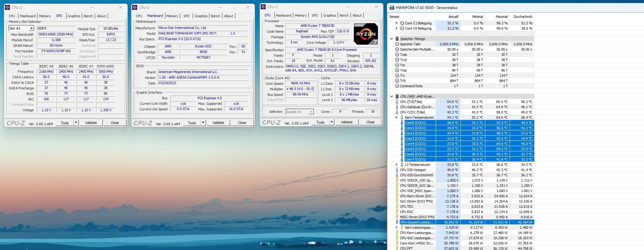Click the Ryzen 7 processor logo

(365, 34)
